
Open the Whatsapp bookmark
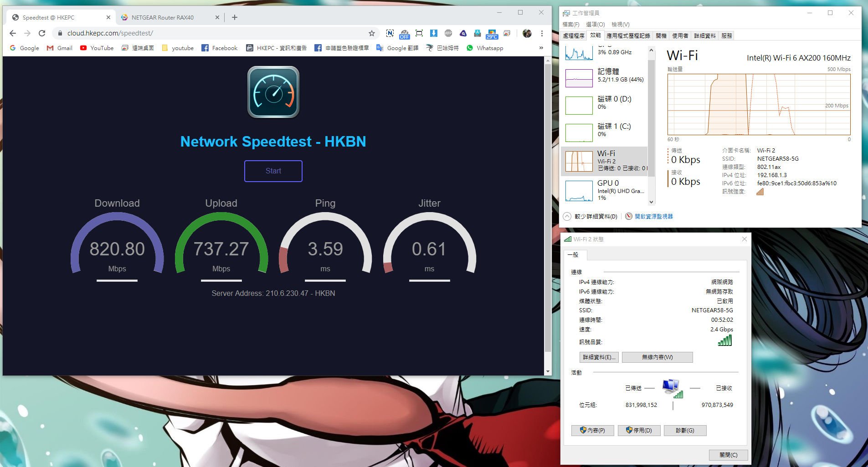485,48
